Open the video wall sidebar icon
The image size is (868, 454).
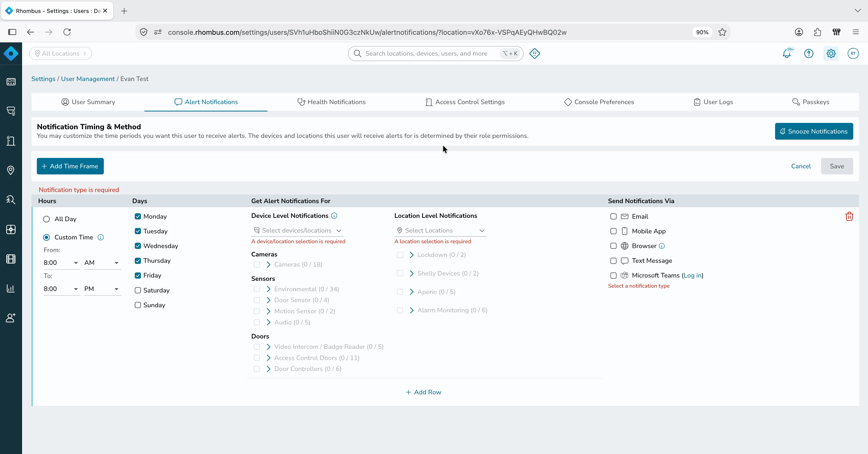click(11, 230)
